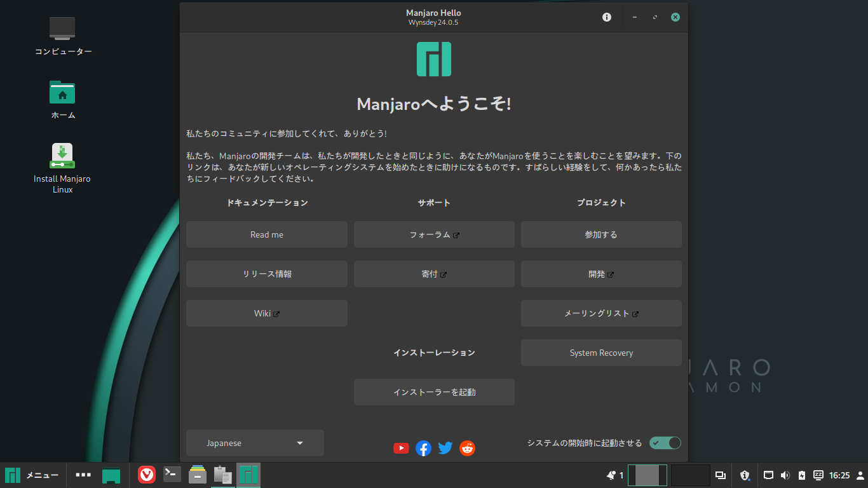Maximize the Manjaro Hello window

(655, 17)
